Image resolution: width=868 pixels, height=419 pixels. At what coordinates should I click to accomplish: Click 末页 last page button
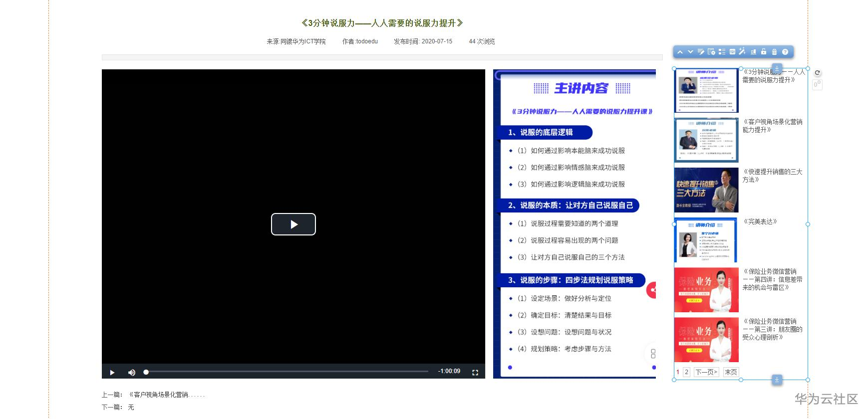click(x=731, y=372)
